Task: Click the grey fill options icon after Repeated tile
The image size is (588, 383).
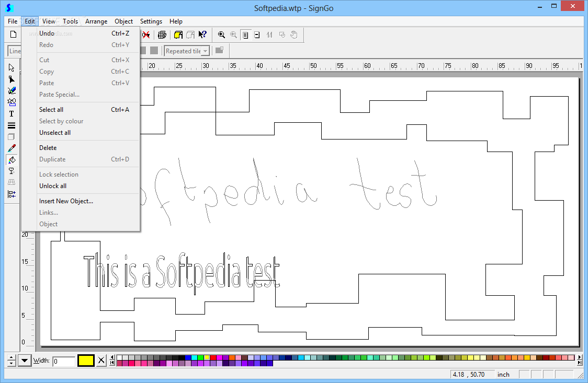Action: [x=219, y=50]
